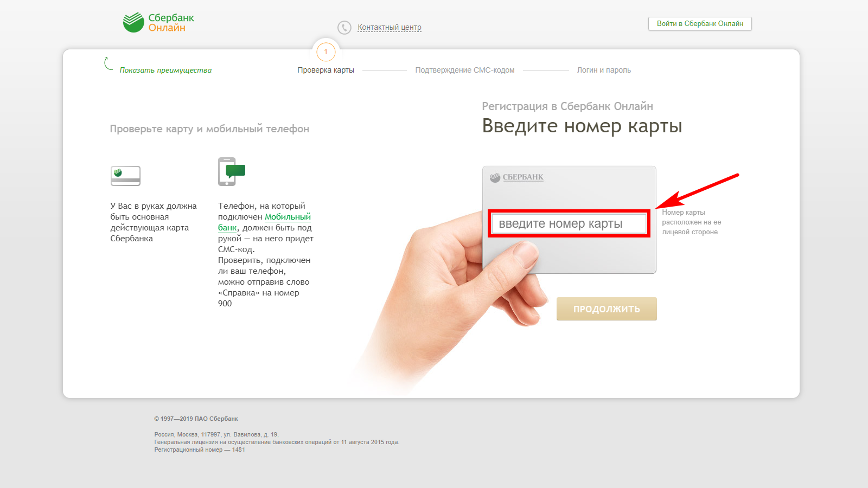Click Проверьте карту и мобильный телефон heading
This screenshot has height=488, width=868.
tap(209, 129)
